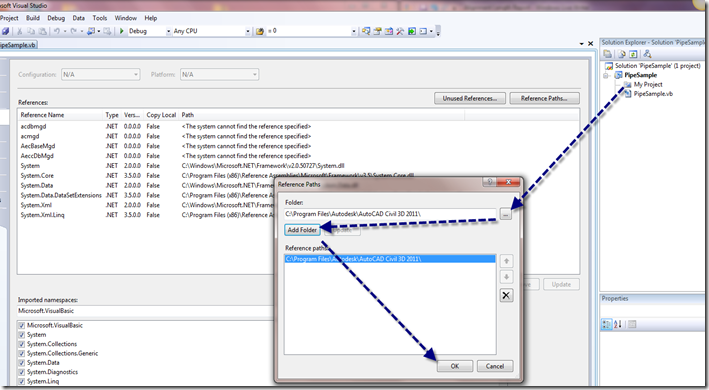Click the Undo arrow icon

point(57,31)
